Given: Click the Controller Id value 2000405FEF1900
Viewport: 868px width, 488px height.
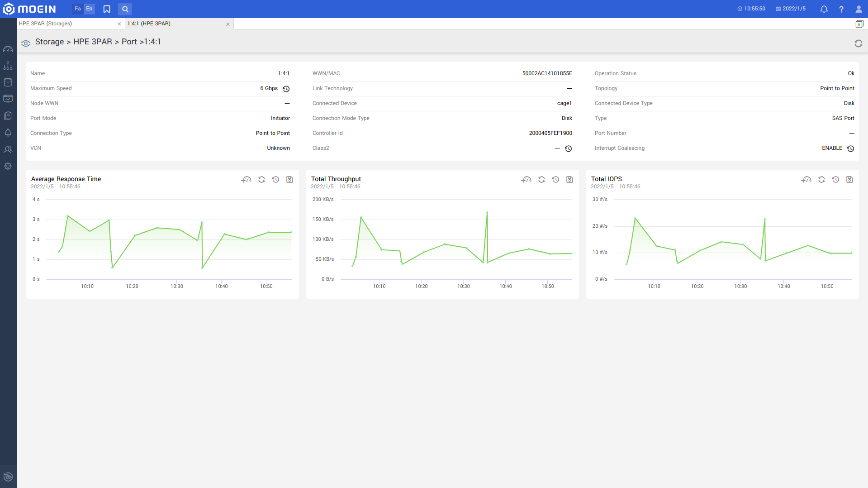Looking at the screenshot, I should 550,133.
